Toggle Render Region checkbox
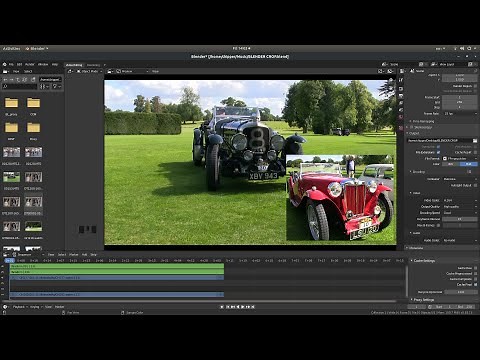The width and height of the screenshot is (480, 360). click(475, 86)
